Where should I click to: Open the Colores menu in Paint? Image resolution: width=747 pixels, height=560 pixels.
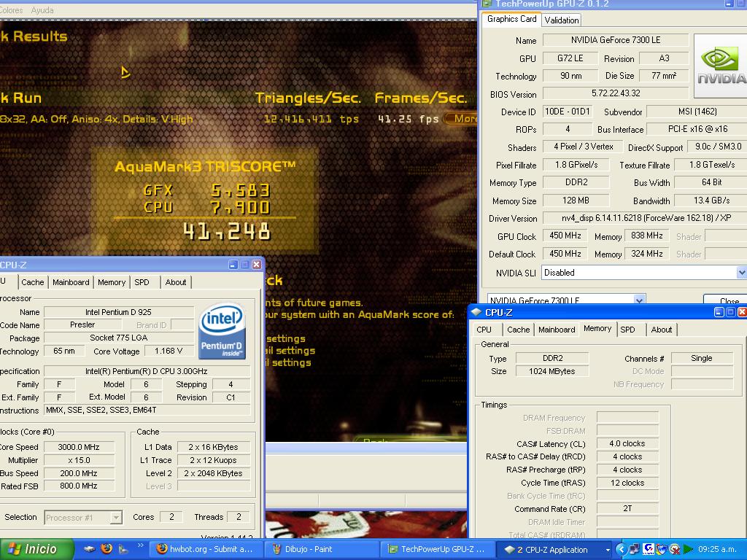11,10
